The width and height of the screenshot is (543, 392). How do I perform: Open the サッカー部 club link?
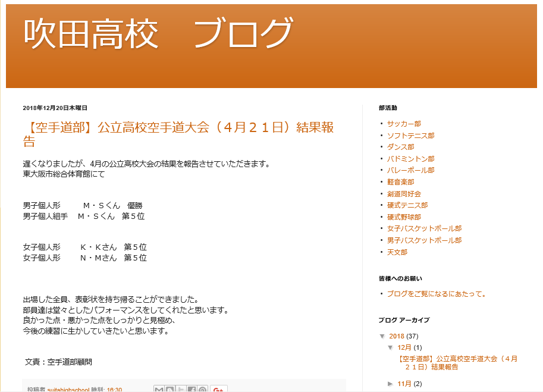(404, 124)
